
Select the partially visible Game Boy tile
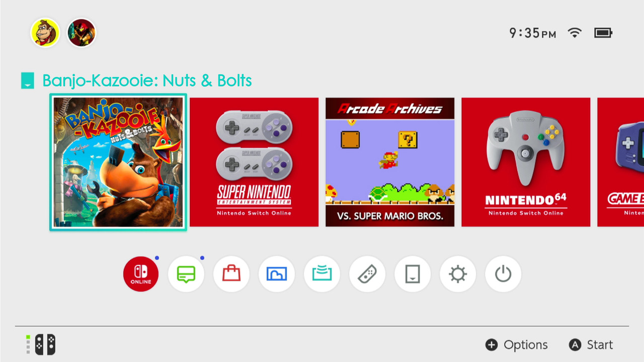coord(620,162)
